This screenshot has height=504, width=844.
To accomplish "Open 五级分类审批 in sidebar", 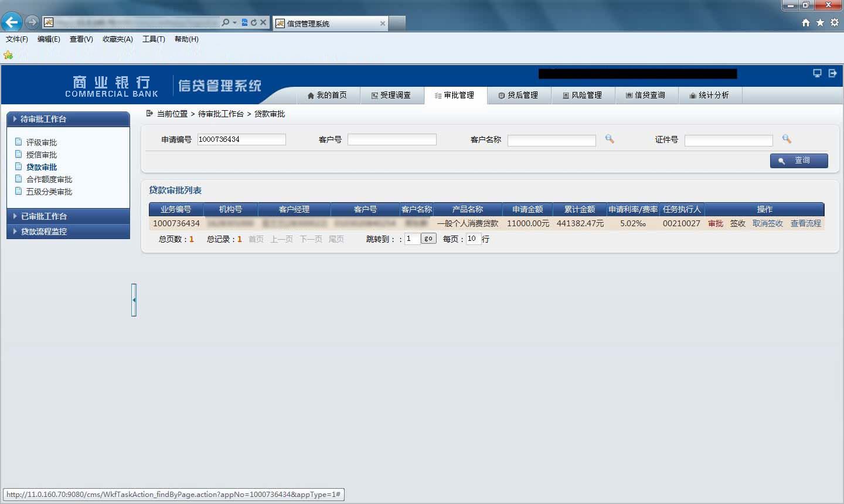I will [x=49, y=192].
